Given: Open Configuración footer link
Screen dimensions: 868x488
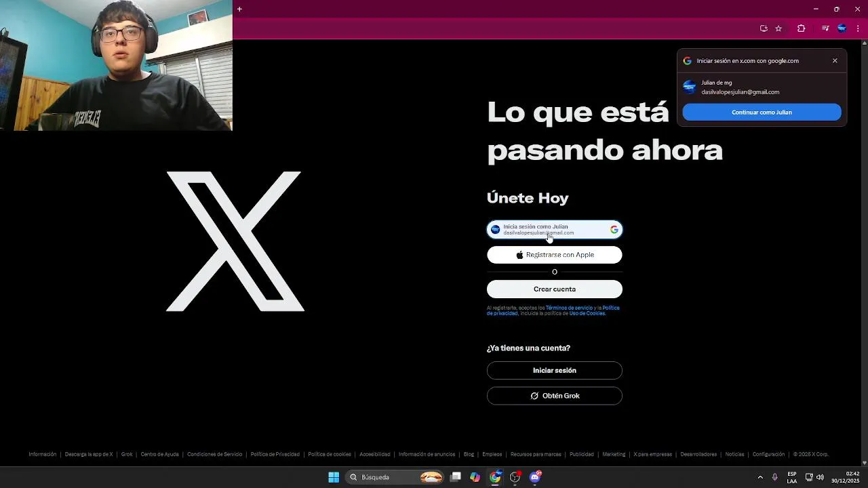Looking at the screenshot, I should pos(768,454).
